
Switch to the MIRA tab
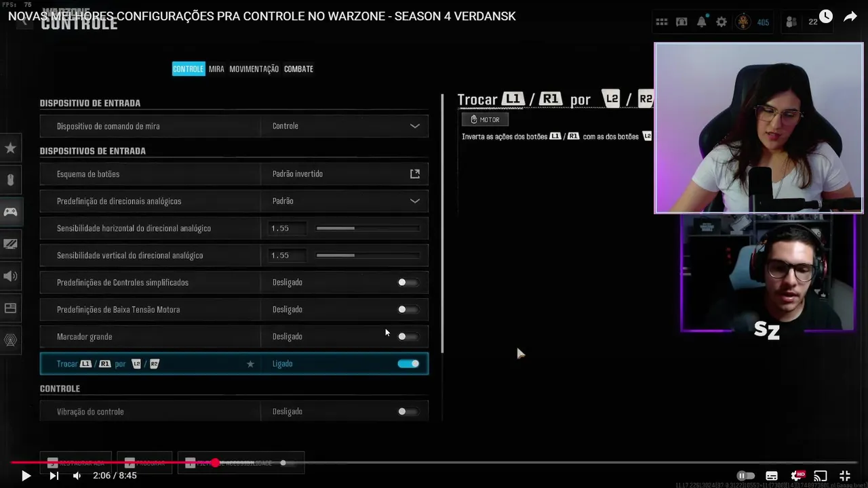point(216,69)
